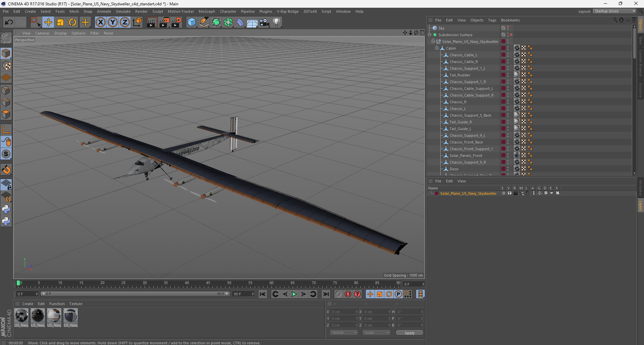Add a Camera object icon
The width and height of the screenshot is (644, 345).
(x=264, y=22)
